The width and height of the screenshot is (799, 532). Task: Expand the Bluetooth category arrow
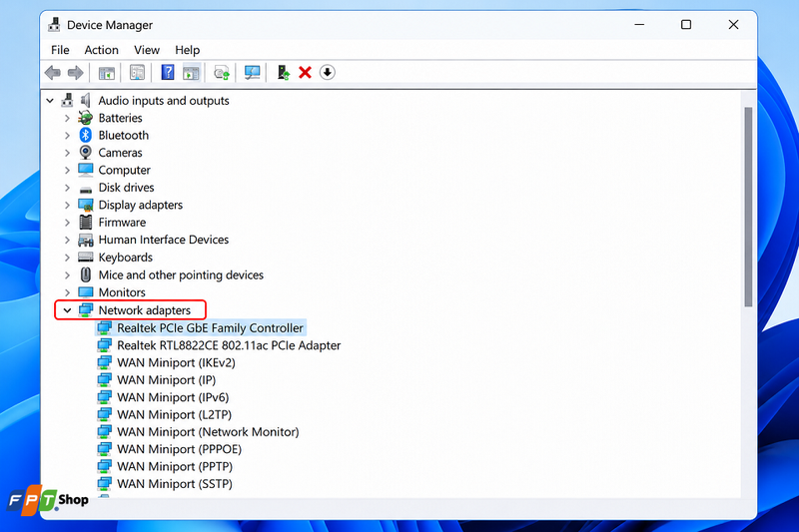[x=67, y=135]
